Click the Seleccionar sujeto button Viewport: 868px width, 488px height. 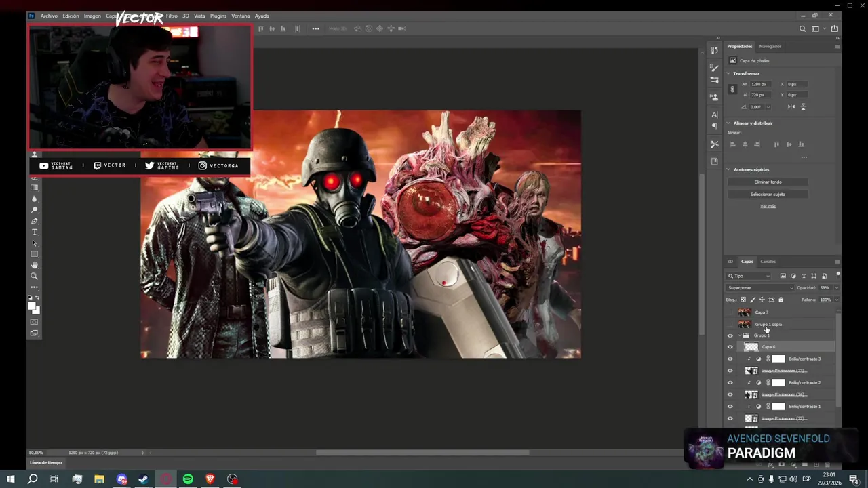[x=768, y=195]
